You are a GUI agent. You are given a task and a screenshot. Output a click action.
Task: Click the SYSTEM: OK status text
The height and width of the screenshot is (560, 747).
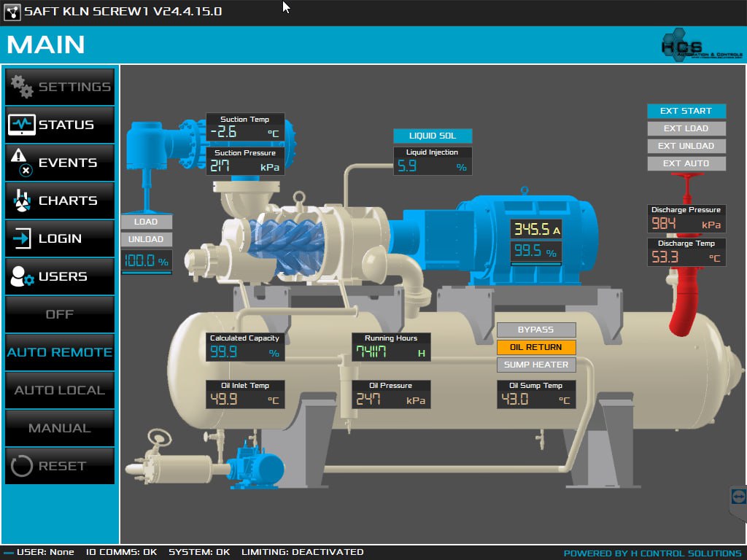199,553
